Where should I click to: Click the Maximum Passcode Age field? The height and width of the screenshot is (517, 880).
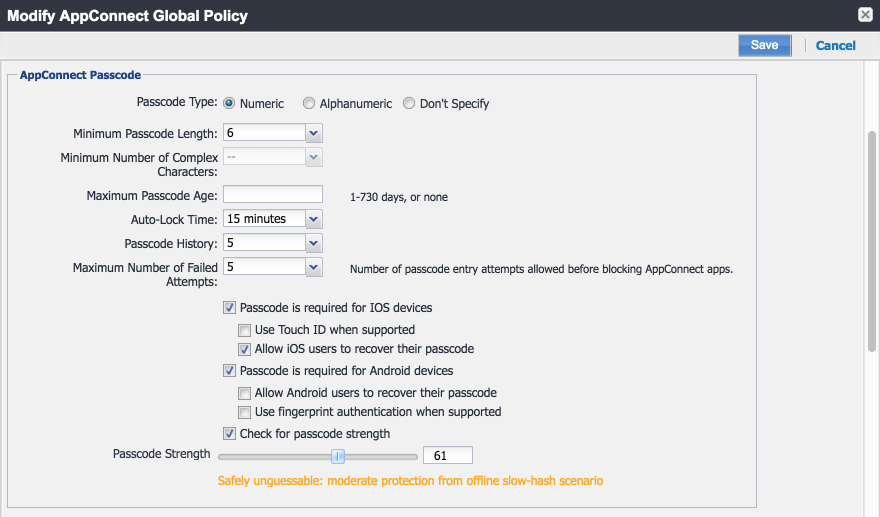pos(273,194)
